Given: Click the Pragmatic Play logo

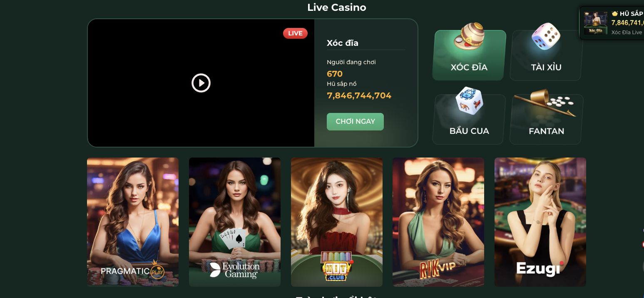Looking at the screenshot, I should (133, 270).
